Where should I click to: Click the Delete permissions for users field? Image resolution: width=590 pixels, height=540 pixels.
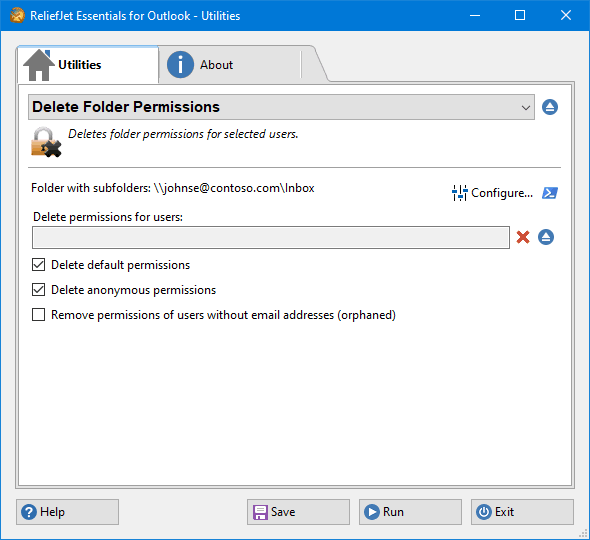tap(271, 237)
